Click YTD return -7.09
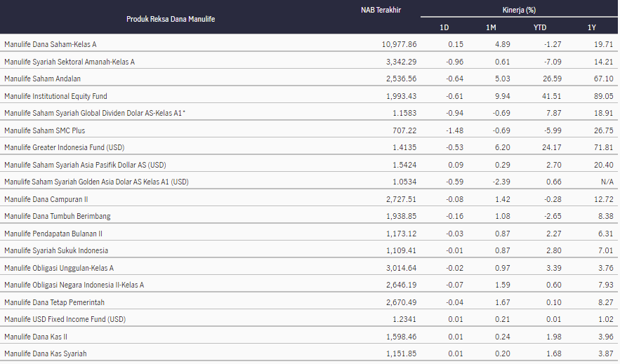This screenshot has width=620, height=364. tap(553, 62)
